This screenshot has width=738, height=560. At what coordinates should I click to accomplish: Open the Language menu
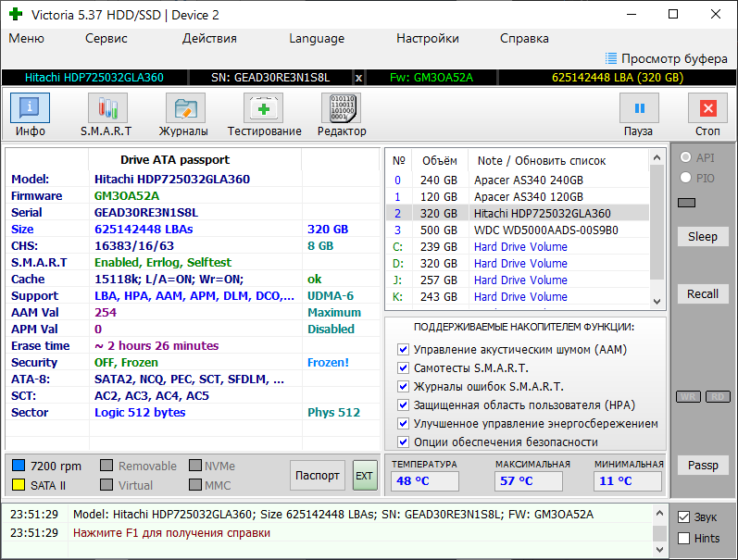click(317, 38)
